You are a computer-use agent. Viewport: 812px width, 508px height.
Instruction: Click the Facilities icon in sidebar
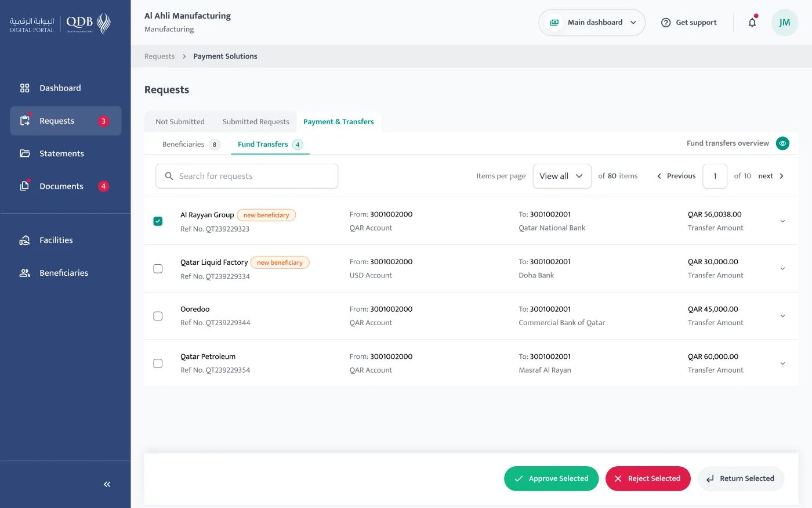[x=25, y=240]
